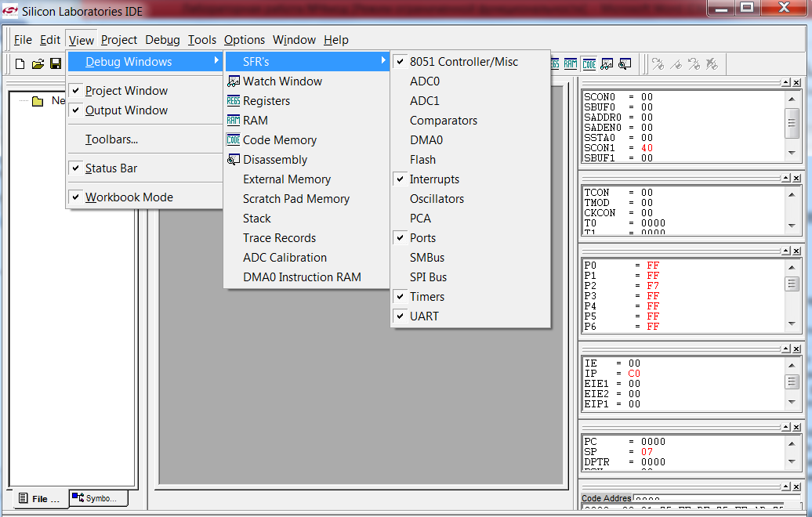
Task: Collapse the Code Address panel with up-arrow button
Action: click(x=786, y=487)
